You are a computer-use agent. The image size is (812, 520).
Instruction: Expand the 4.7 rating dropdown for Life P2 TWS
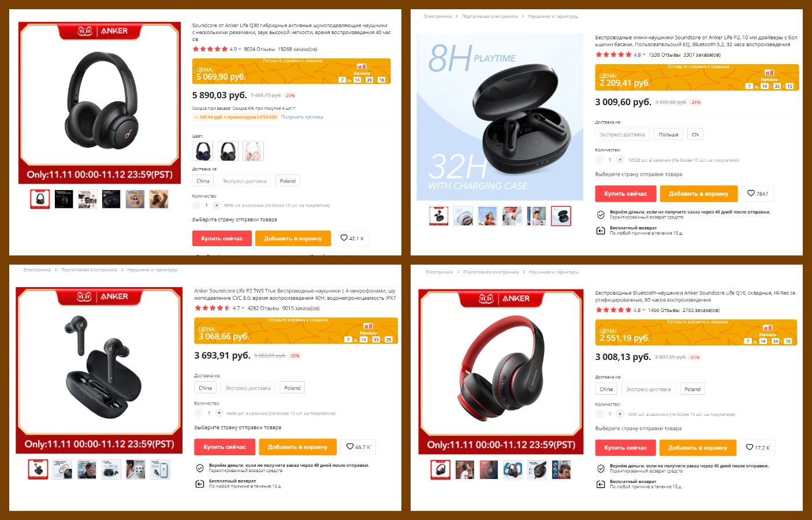(239, 308)
